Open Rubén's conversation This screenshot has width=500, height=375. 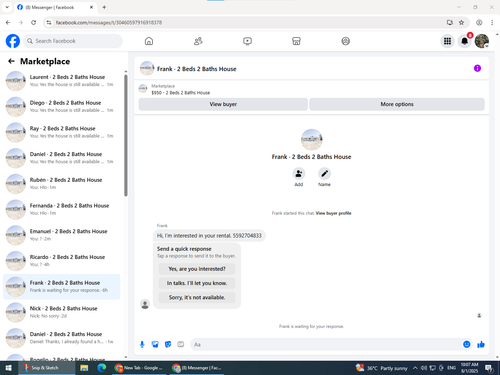[62, 183]
